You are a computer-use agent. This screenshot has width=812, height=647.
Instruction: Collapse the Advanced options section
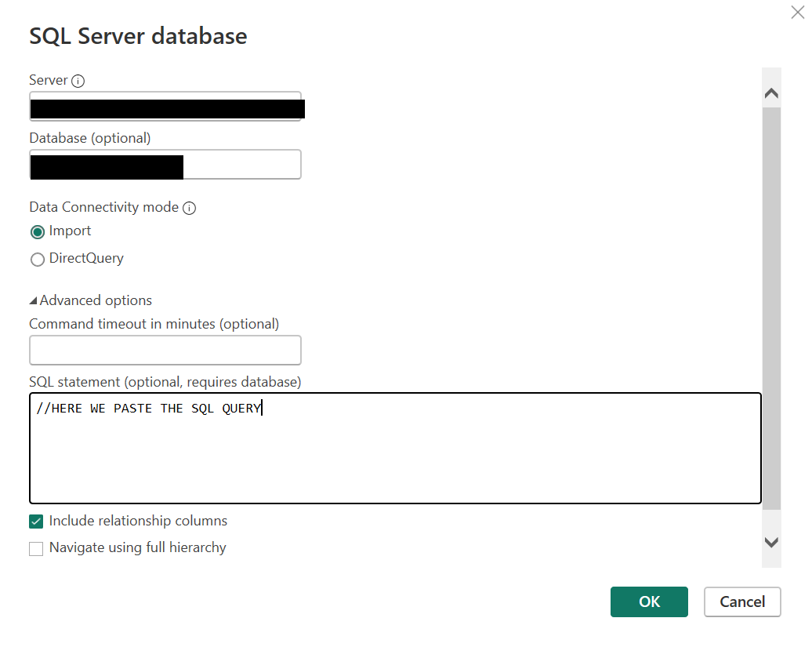tap(33, 300)
